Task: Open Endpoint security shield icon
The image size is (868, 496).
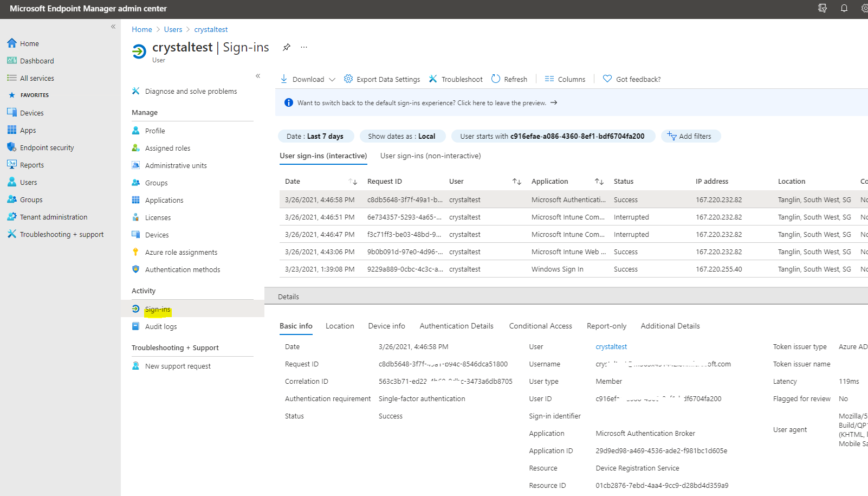Action: point(12,147)
